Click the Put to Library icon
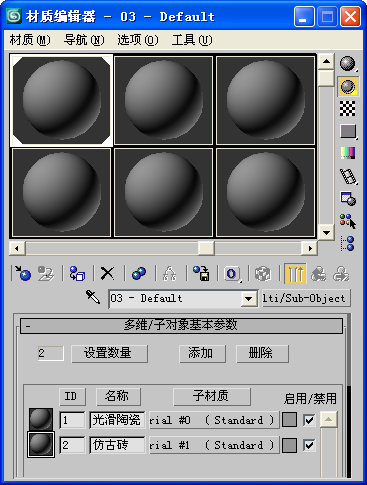This screenshot has width=367, height=485. (x=201, y=274)
